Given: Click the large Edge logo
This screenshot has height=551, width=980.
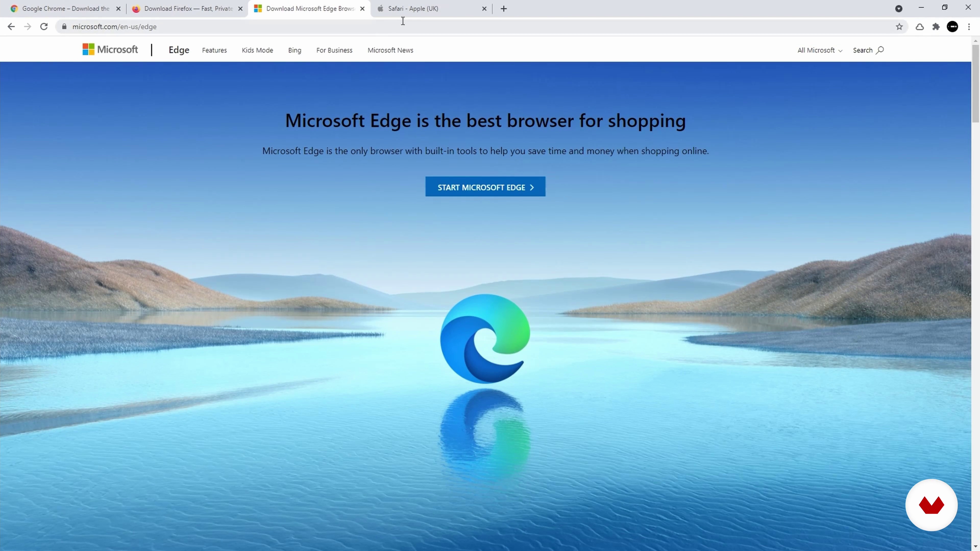Looking at the screenshot, I should 485,339.
